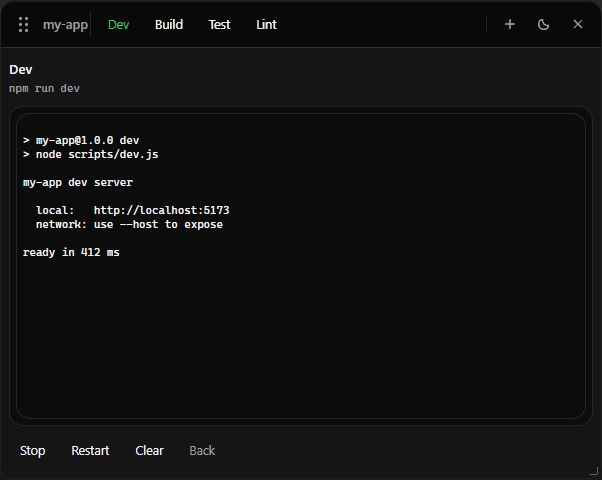Restart the dev script
The width and height of the screenshot is (602, 480).
tap(90, 450)
